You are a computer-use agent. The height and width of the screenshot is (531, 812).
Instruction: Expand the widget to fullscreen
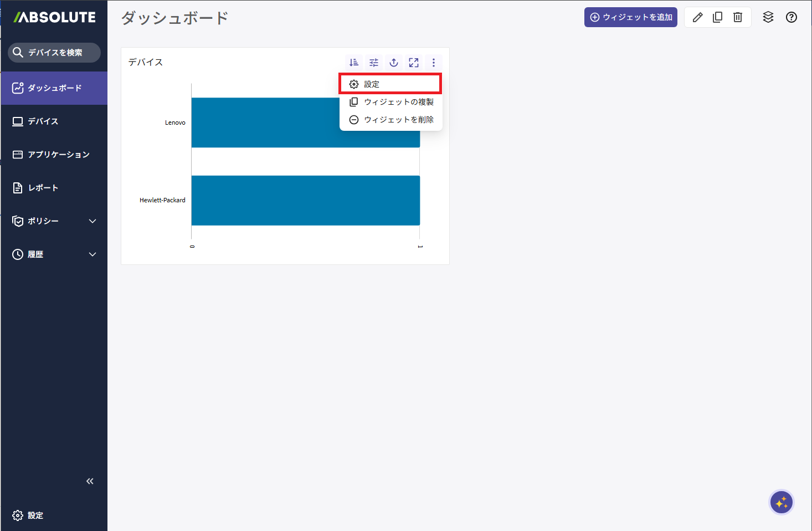point(414,63)
